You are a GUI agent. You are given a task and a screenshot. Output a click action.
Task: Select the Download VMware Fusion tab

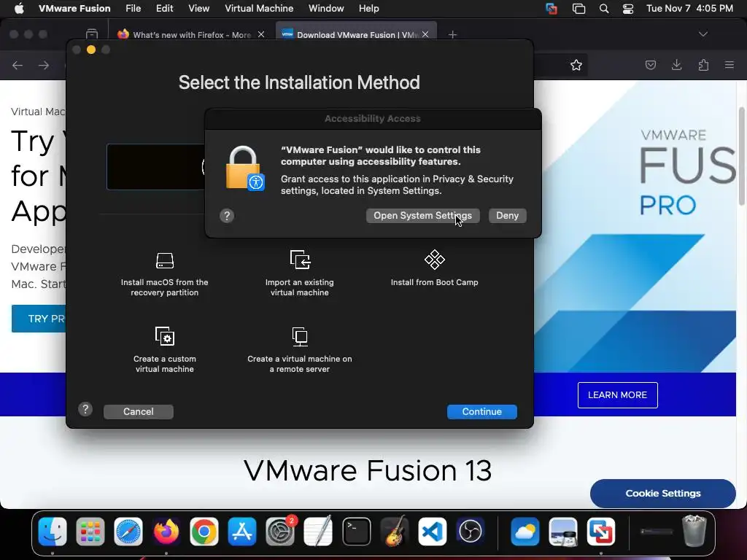pyautogui.click(x=356, y=35)
